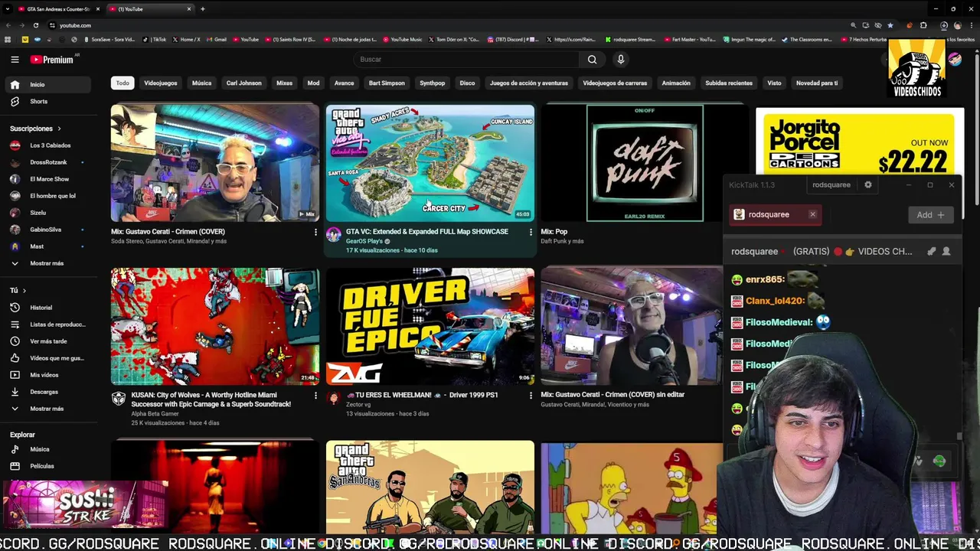Viewport: 980px width, 551px height.
Task: Open a new Chrome tab
Action: tap(202, 9)
